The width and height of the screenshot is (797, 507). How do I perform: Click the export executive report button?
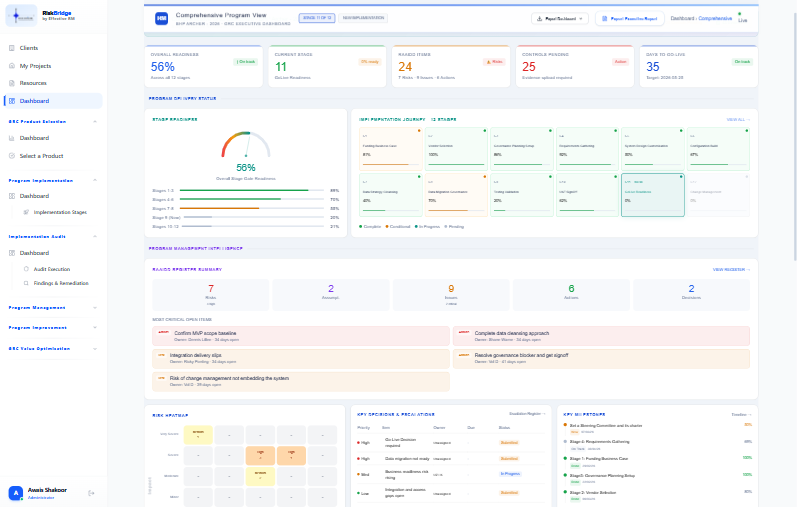[630, 19]
